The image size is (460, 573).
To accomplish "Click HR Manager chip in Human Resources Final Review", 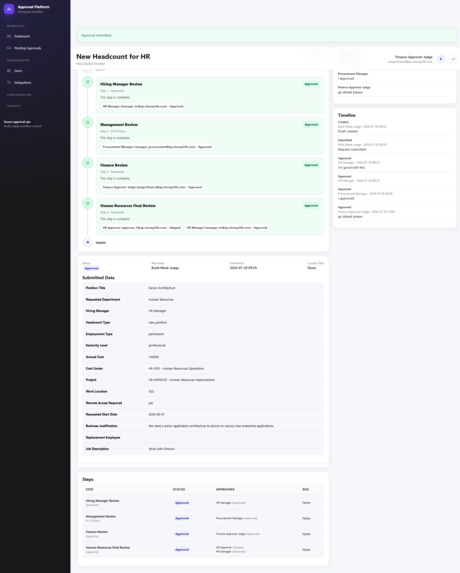I will coord(227,228).
